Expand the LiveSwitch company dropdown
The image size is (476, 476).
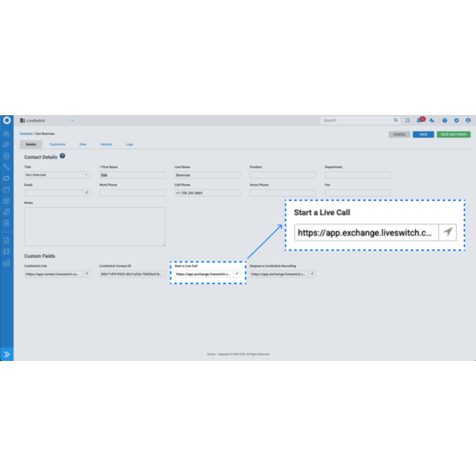[72, 121]
